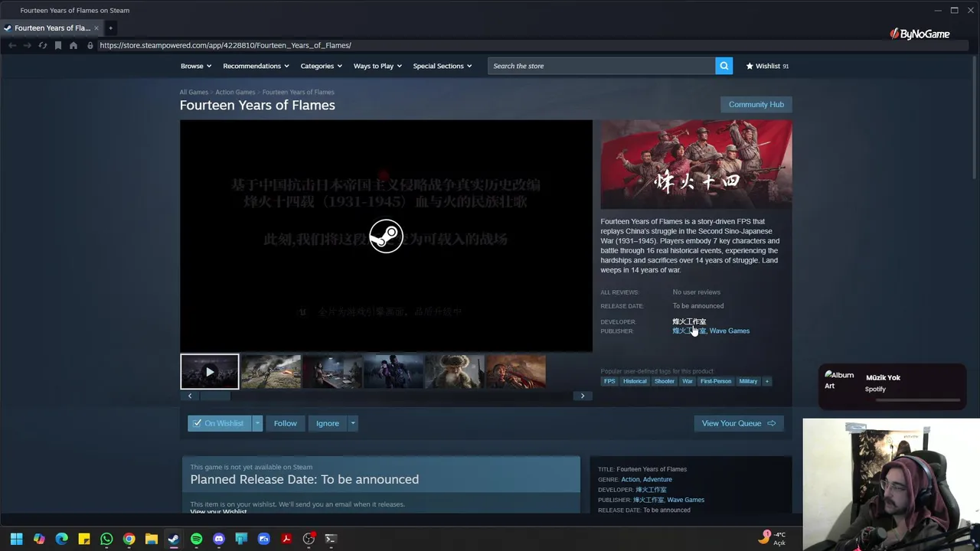980x551 pixels.
Task: Expand the dropdown arrow next to Ignore
Action: 353,423
